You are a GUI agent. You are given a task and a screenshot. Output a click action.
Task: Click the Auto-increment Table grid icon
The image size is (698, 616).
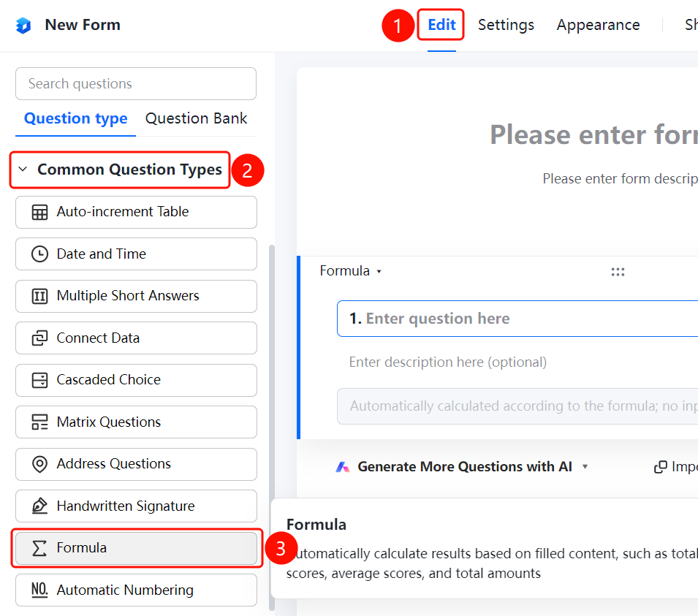(x=39, y=213)
